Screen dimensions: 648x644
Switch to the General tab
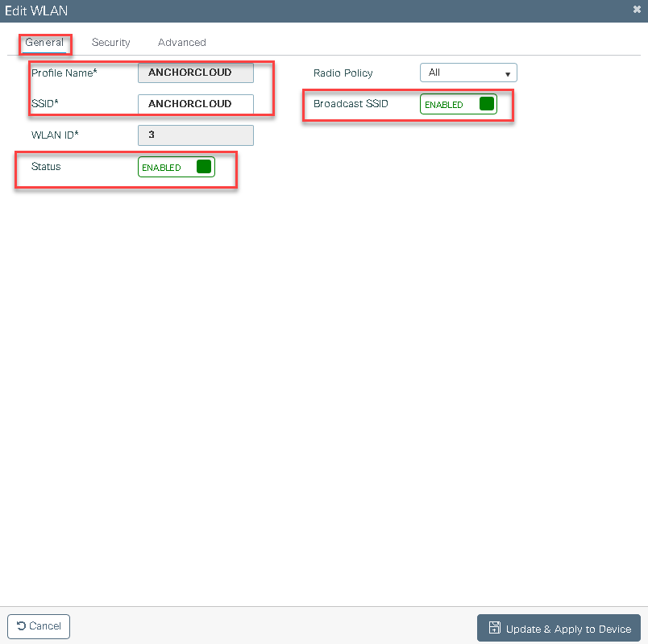tap(44, 43)
